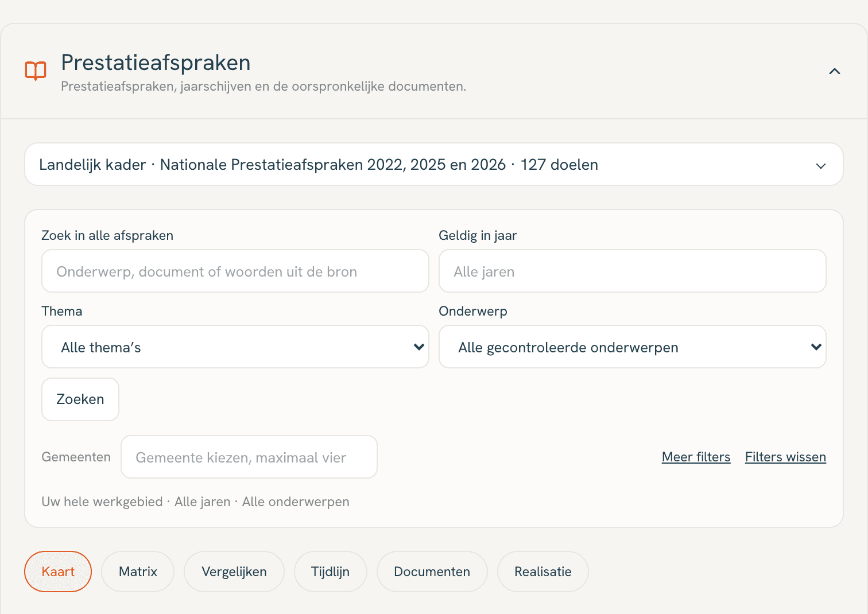Open the Thema dropdown 'Alle thema's'

click(x=235, y=347)
